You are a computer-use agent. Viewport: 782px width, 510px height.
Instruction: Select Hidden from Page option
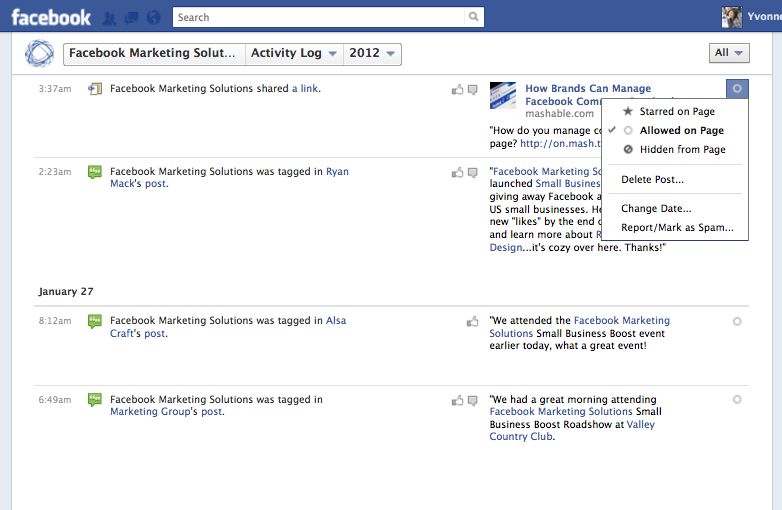pyautogui.click(x=675, y=150)
